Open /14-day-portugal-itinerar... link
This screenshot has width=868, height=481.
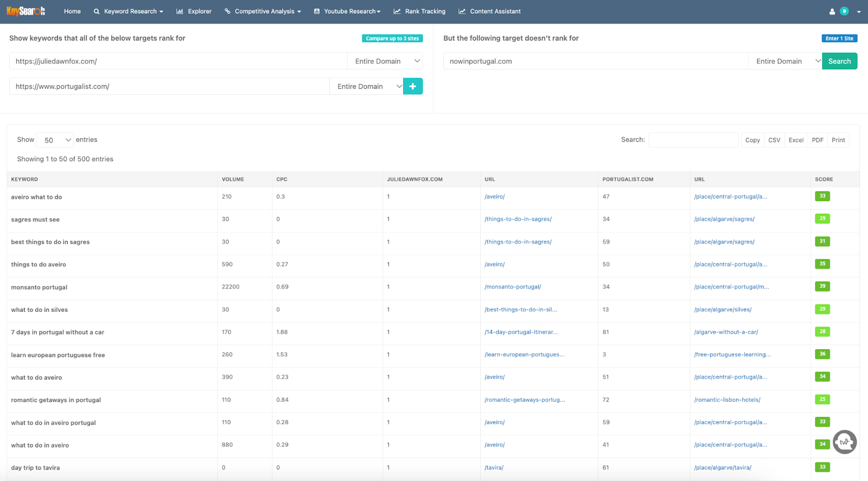point(521,332)
